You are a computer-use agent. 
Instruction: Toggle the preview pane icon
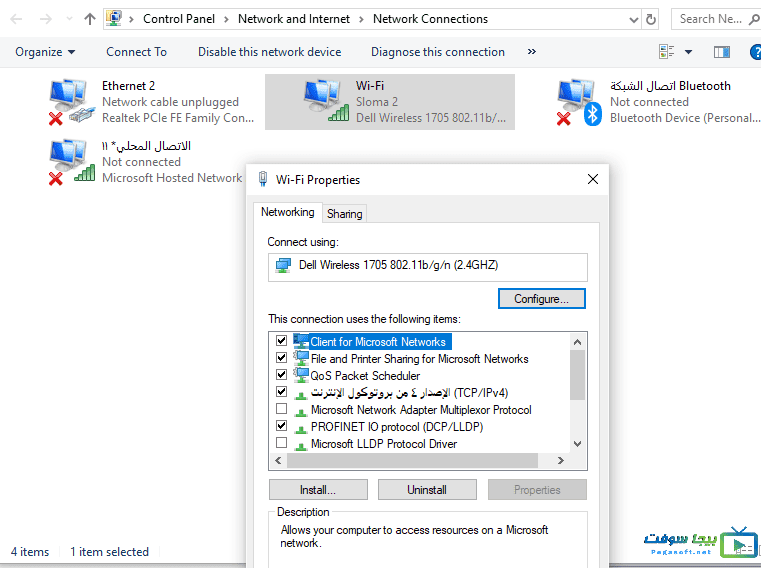click(722, 52)
